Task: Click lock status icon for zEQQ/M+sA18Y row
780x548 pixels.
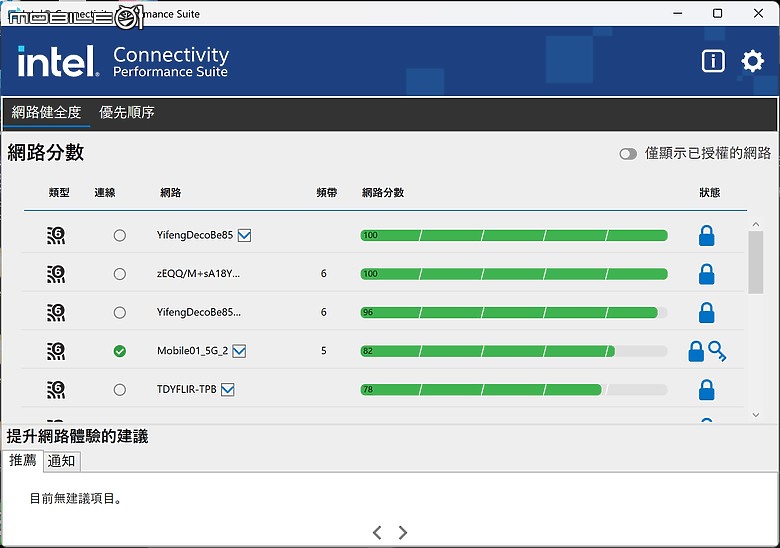Action: coord(706,274)
